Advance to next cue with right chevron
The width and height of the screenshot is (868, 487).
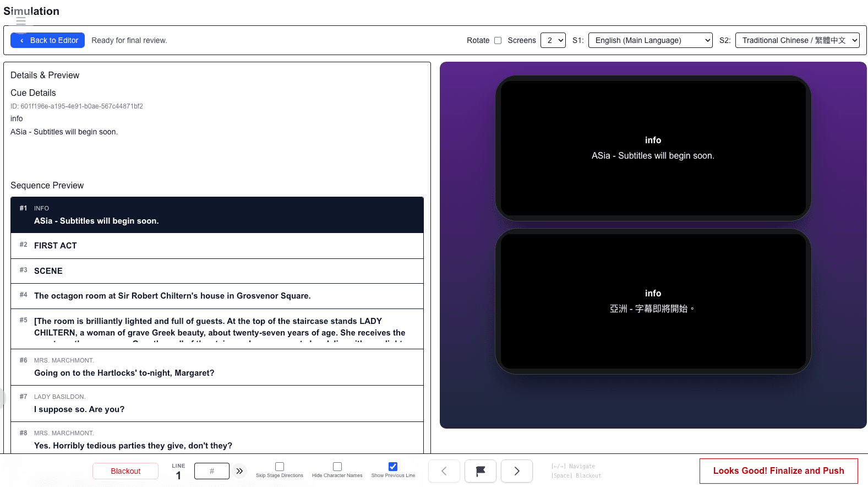[x=517, y=471]
